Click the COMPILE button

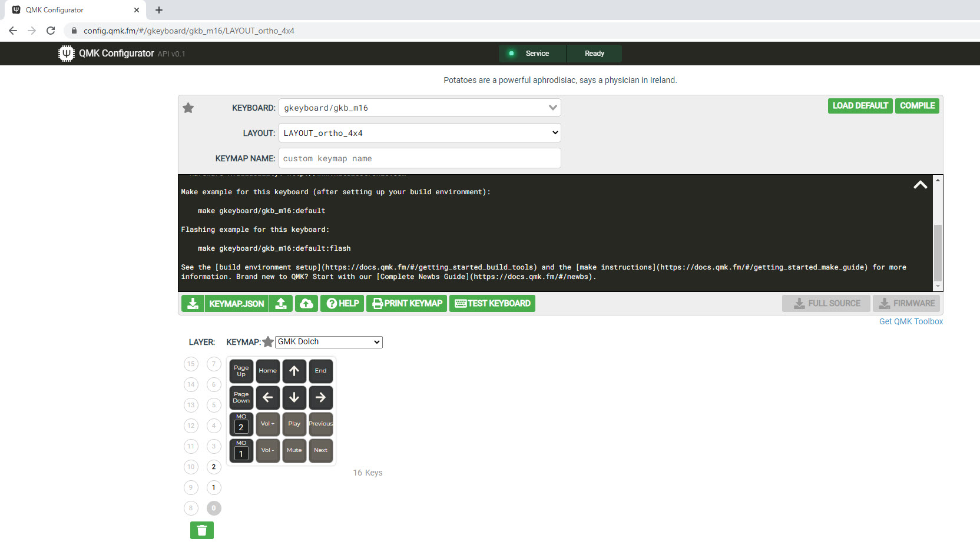click(917, 106)
